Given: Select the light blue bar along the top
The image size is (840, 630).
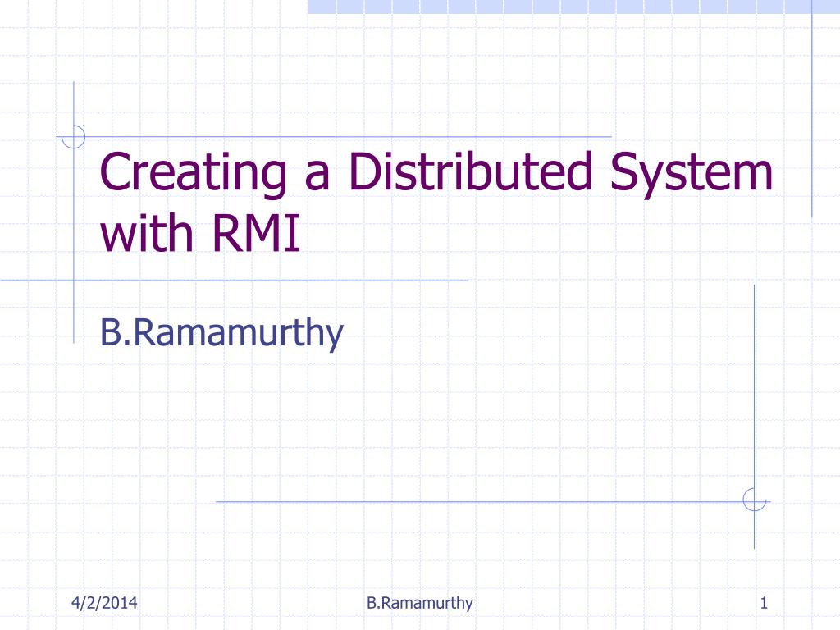Looking at the screenshot, I should click(566, 8).
